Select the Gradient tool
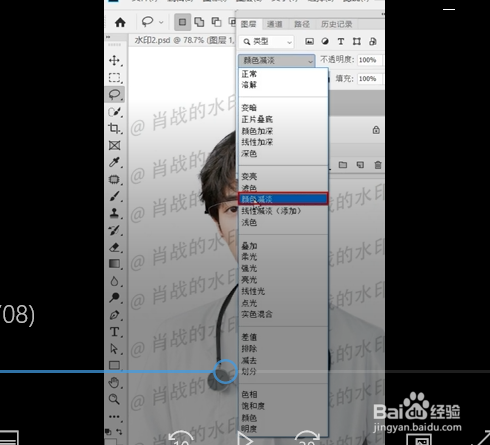 click(x=114, y=264)
